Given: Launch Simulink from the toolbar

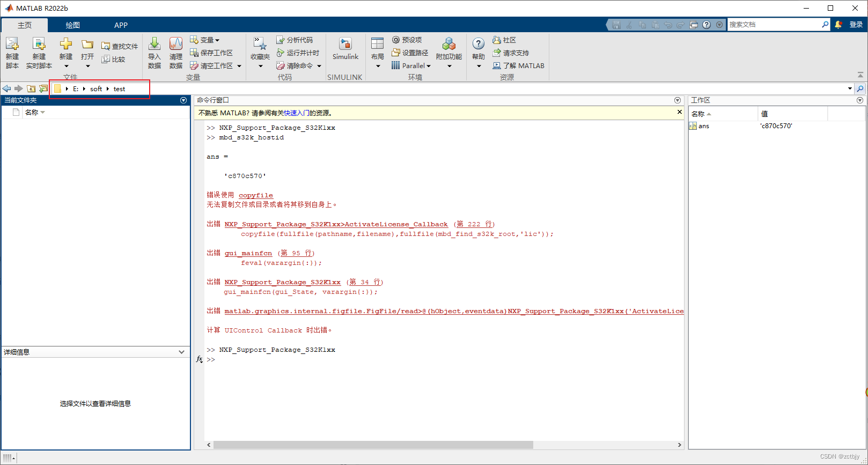Looking at the screenshot, I should (x=345, y=48).
